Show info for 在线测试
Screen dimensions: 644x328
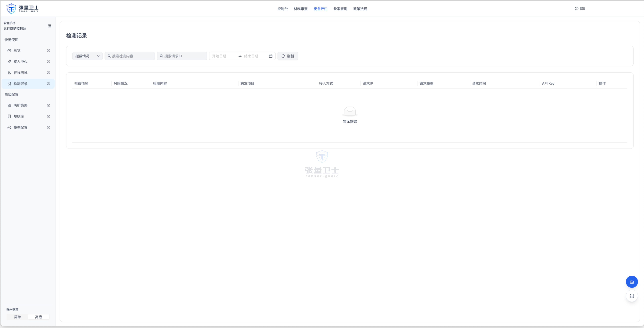tap(49, 73)
